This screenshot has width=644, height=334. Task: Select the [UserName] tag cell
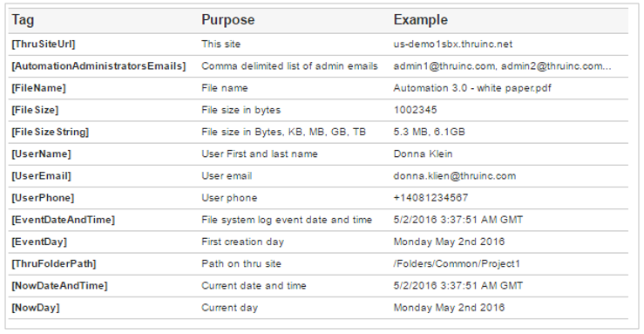click(41, 154)
